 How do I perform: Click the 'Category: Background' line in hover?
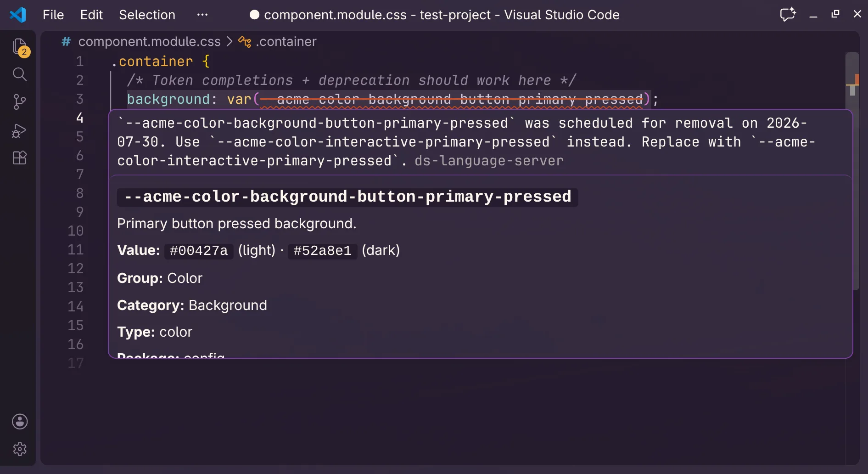192,305
